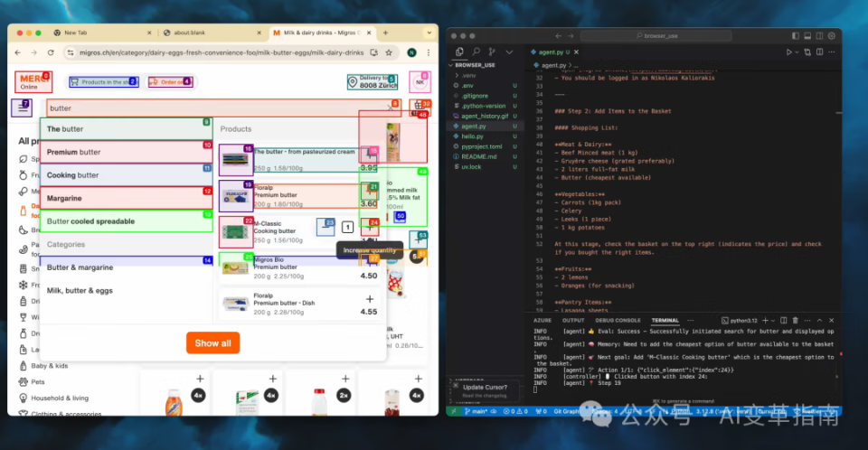
Task: Open Delivery to 8008 Zürich selector
Action: [373, 82]
